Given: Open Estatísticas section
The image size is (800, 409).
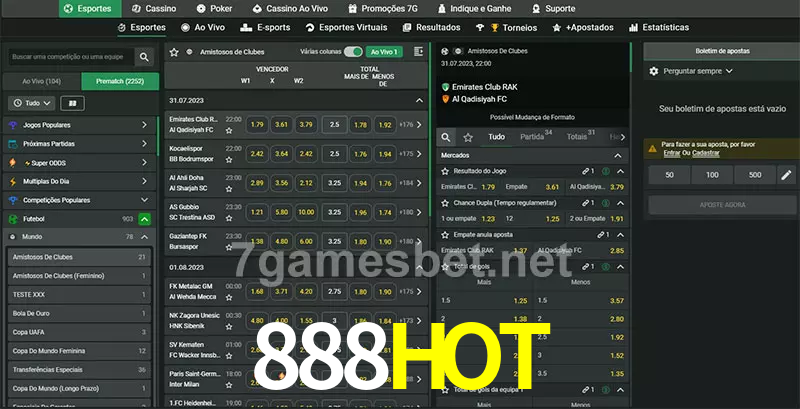Looking at the screenshot, I should click(659, 28).
